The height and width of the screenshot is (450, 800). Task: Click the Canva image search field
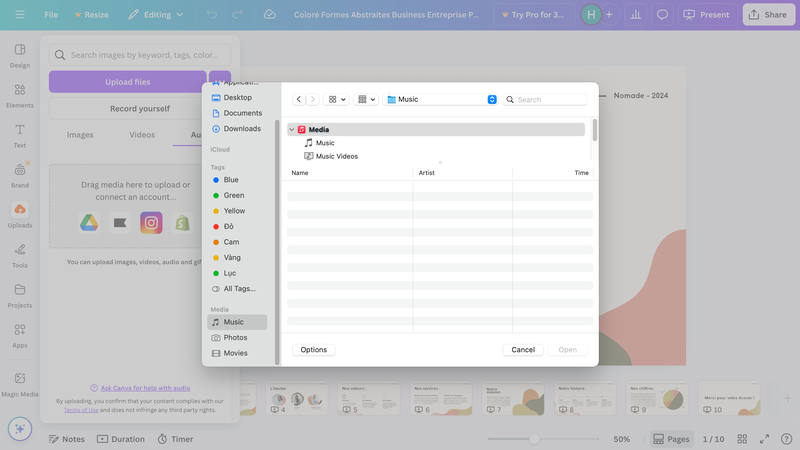coord(140,55)
